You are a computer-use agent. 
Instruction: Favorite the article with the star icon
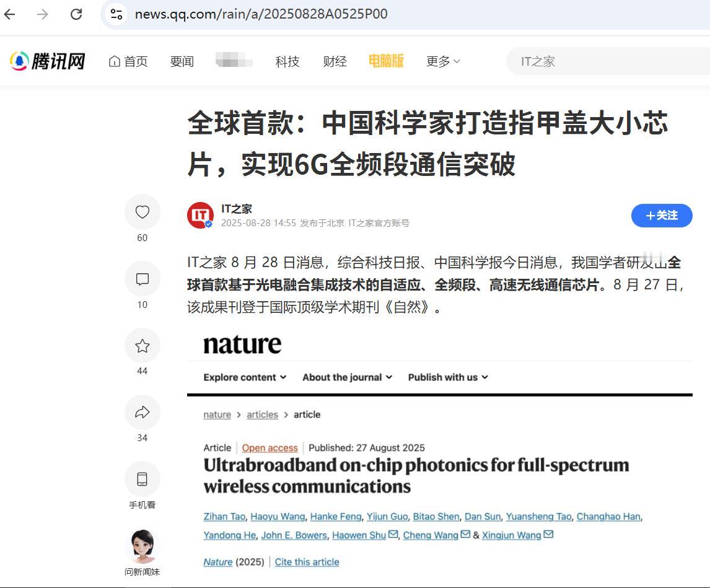(x=142, y=346)
